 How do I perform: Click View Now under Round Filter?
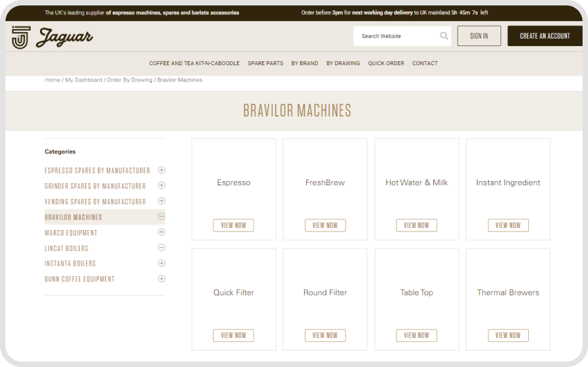(x=325, y=336)
